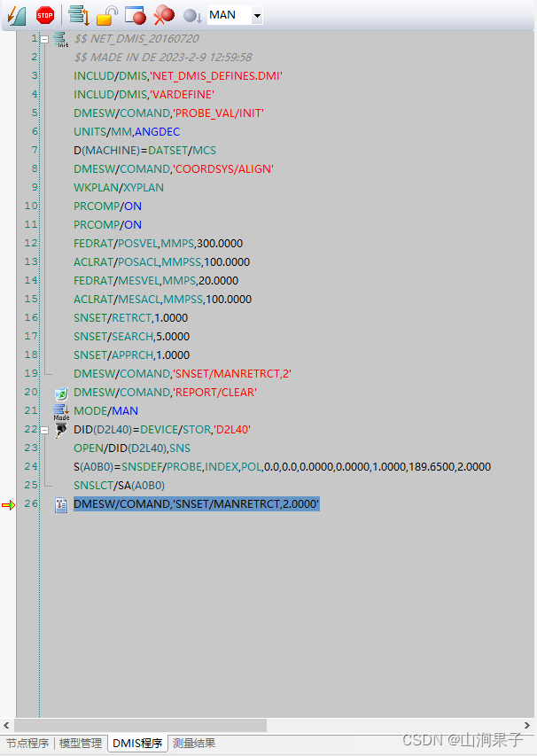
Task: Select the DMIS程序 tab
Action: (137, 744)
